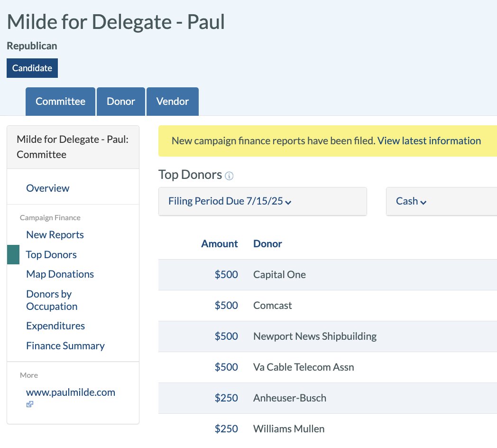Image resolution: width=497 pixels, height=448 pixels.
Task: Go to Expenditures page
Action: [55, 326]
